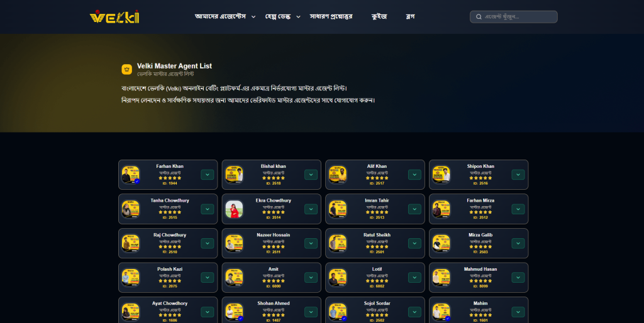
Task: Click the crown icon beside Velki Master Agent List
Action: pyautogui.click(x=126, y=69)
